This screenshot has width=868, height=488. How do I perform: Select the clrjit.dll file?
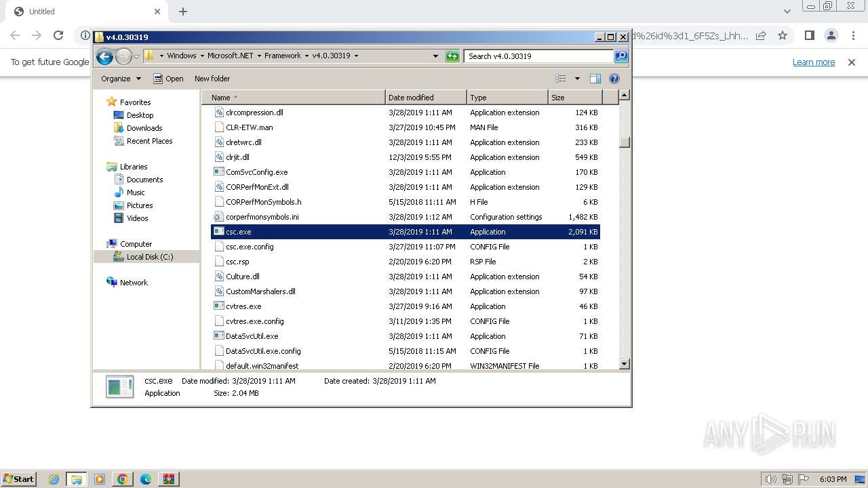pyautogui.click(x=237, y=157)
